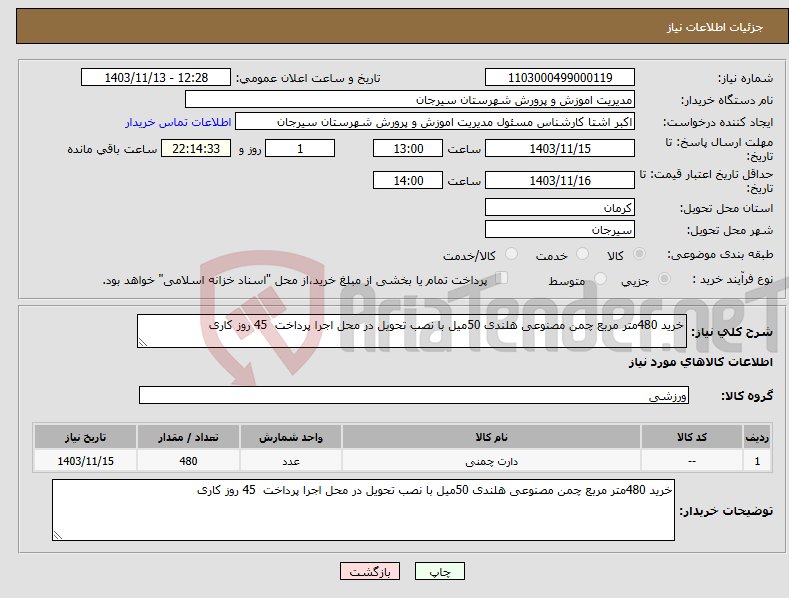
Task: Select the کالا/خدمت radio button
Action: coord(511,254)
